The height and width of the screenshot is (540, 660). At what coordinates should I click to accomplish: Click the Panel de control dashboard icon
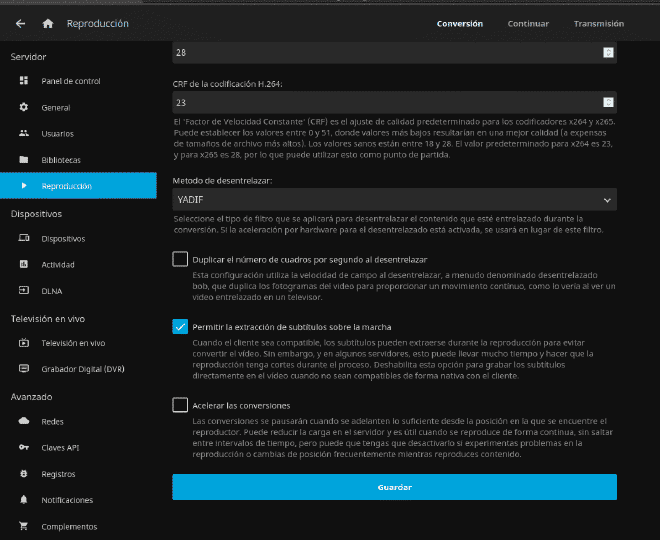click(24, 80)
